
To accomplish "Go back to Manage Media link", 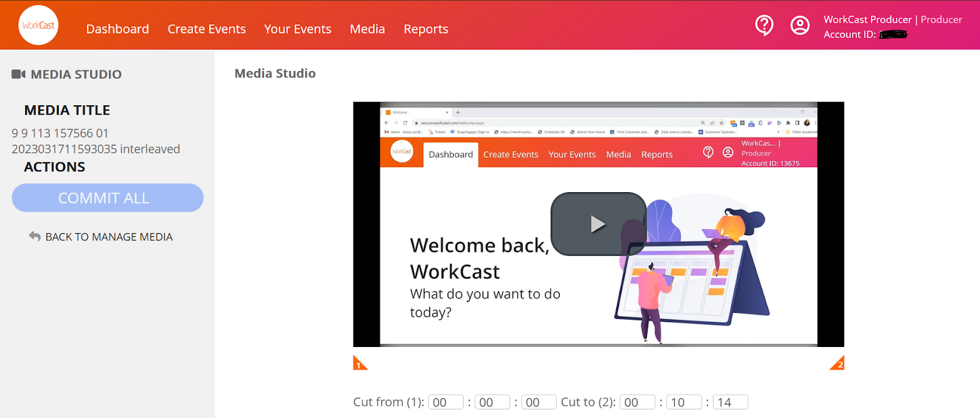I will [x=109, y=237].
